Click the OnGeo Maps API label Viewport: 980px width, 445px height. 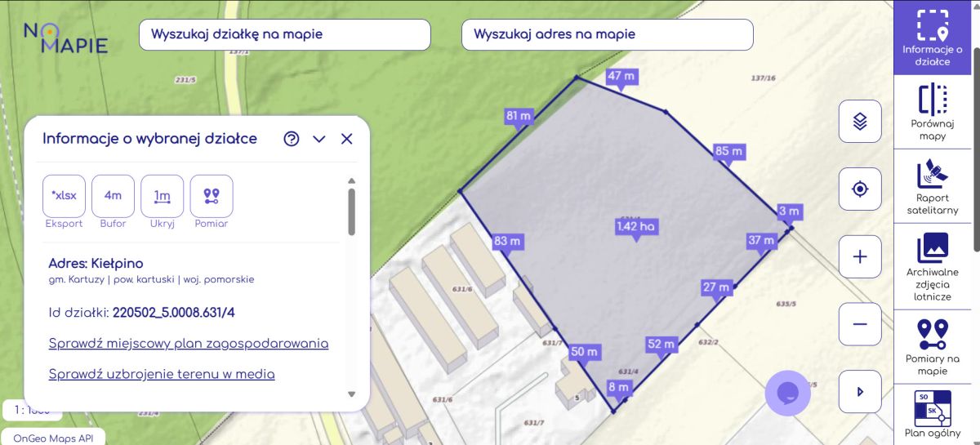(x=53, y=438)
